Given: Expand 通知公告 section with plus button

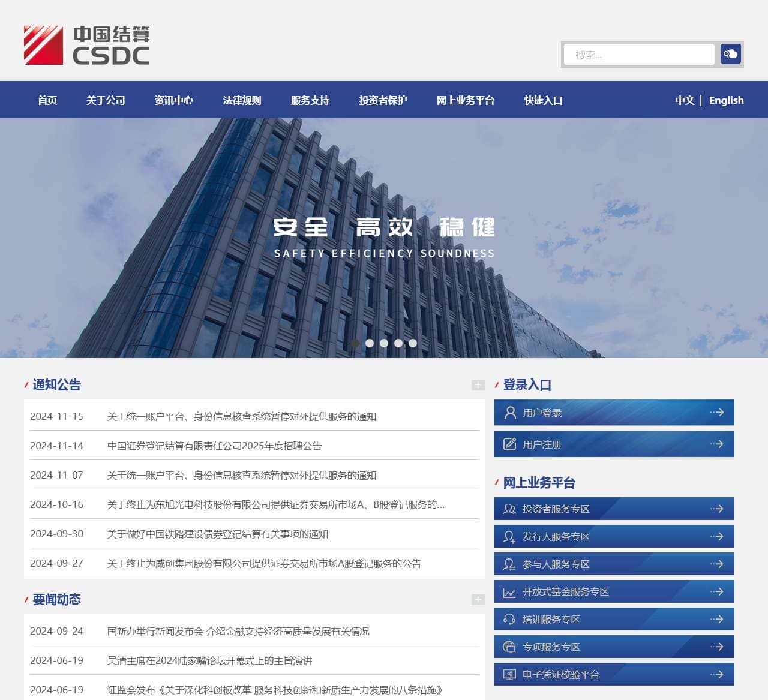Looking at the screenshot, I should [x=478, y=385].
